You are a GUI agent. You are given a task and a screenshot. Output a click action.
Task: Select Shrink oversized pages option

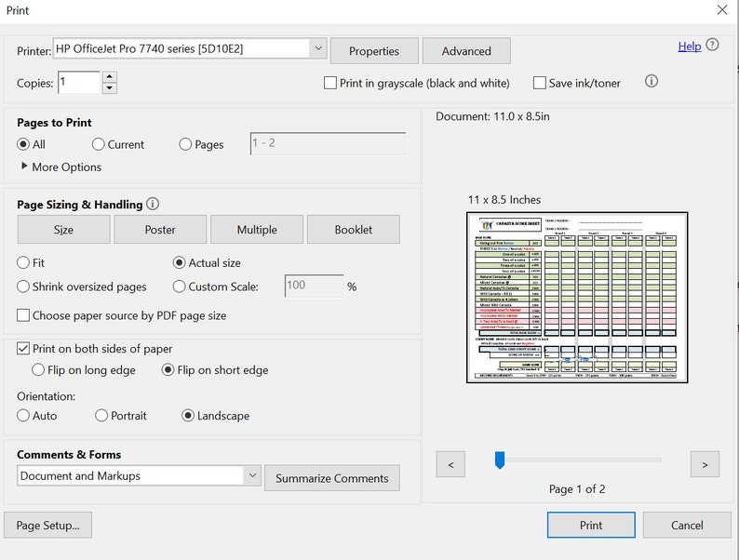click(23, 287)
